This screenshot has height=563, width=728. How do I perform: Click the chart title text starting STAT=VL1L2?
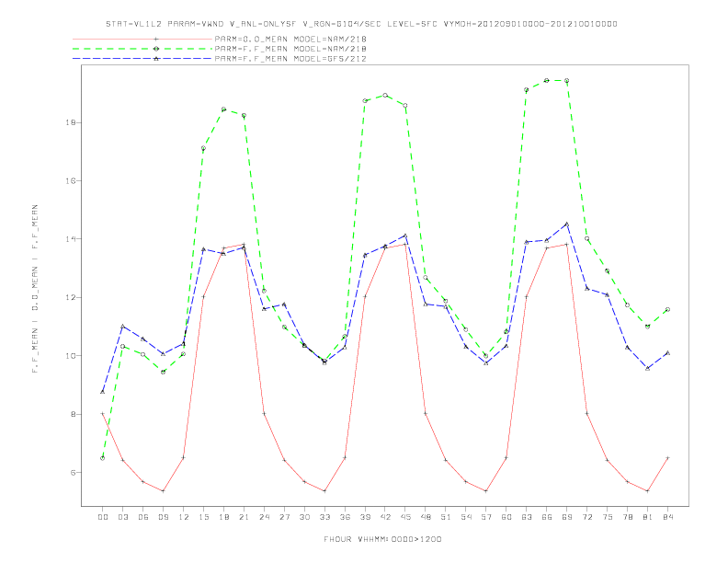[361, 24]
